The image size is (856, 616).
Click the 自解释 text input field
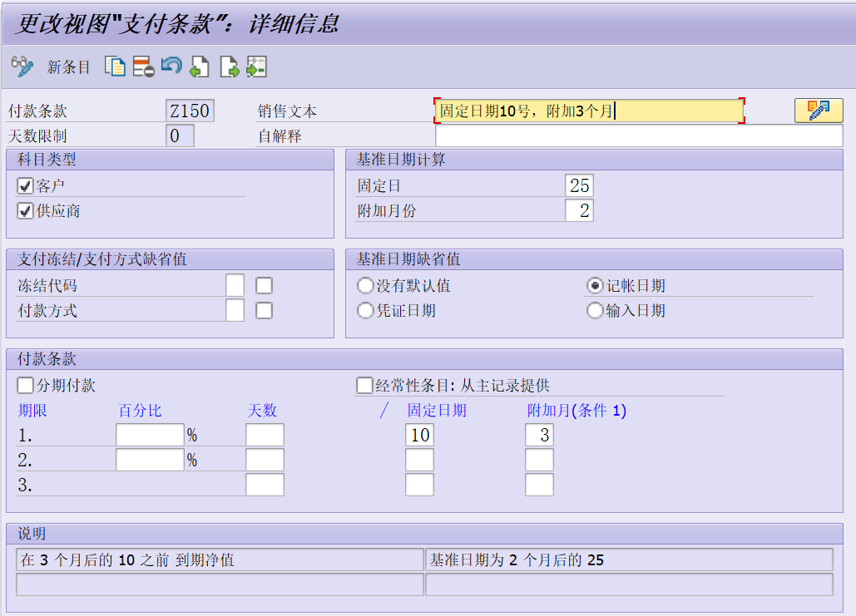(639, 136)
